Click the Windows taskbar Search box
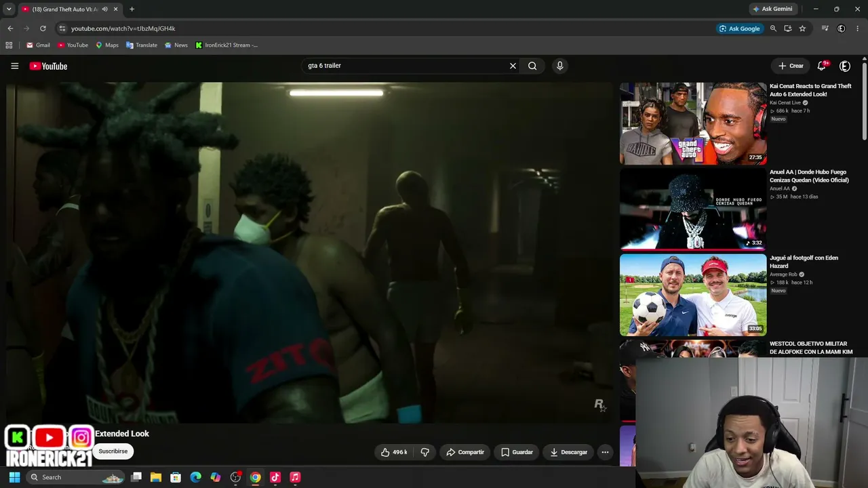This screenshot has width=868, height=488. 75,477
